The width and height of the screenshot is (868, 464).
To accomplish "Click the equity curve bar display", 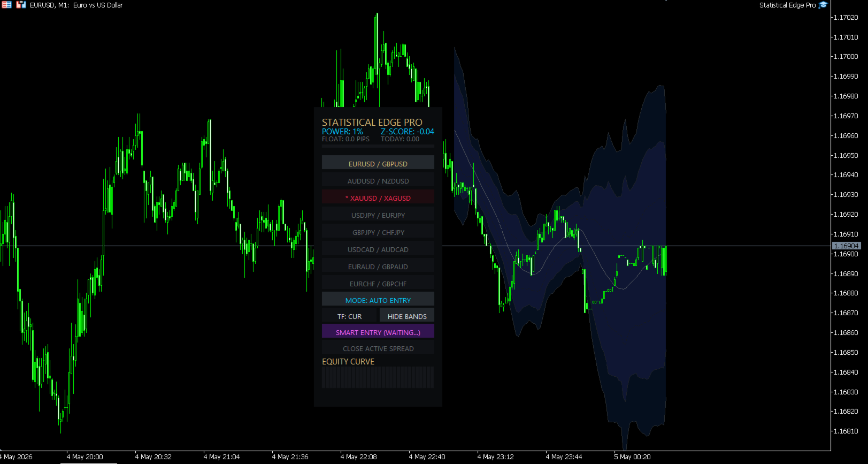I will pyautogui.click(x=378, y=377).
